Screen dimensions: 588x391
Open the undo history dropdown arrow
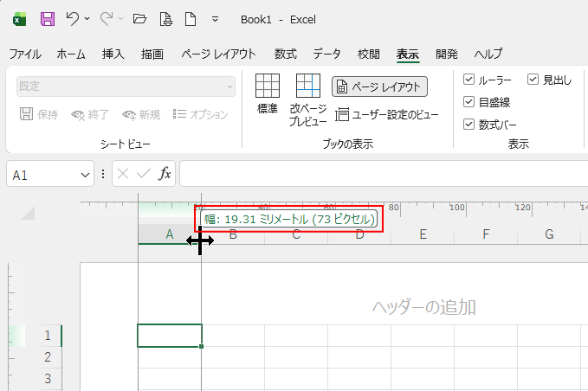(x=87, y=18)
